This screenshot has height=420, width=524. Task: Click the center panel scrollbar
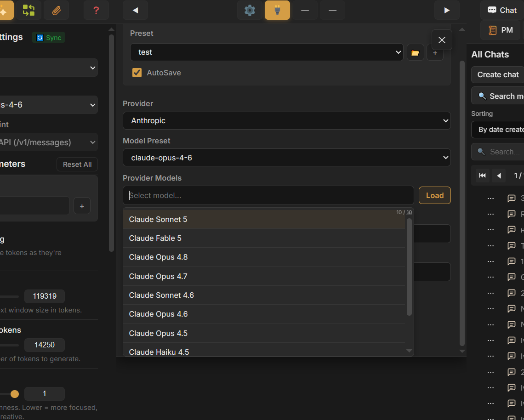(x=462, y=203)
